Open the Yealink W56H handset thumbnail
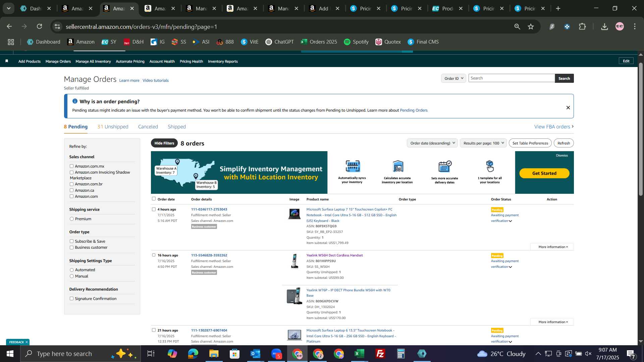The height and width of the screenshot is (362, 644). click(294, 261)
